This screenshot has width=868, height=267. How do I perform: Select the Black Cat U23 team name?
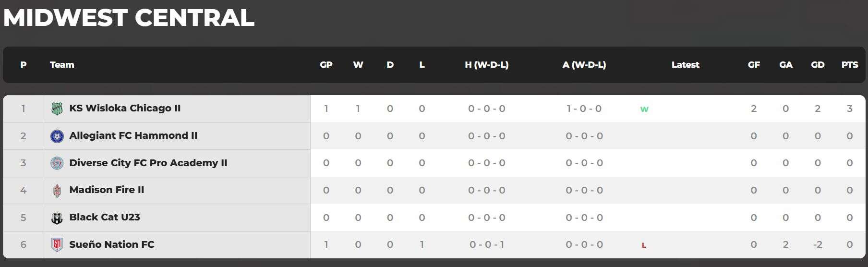105,217
